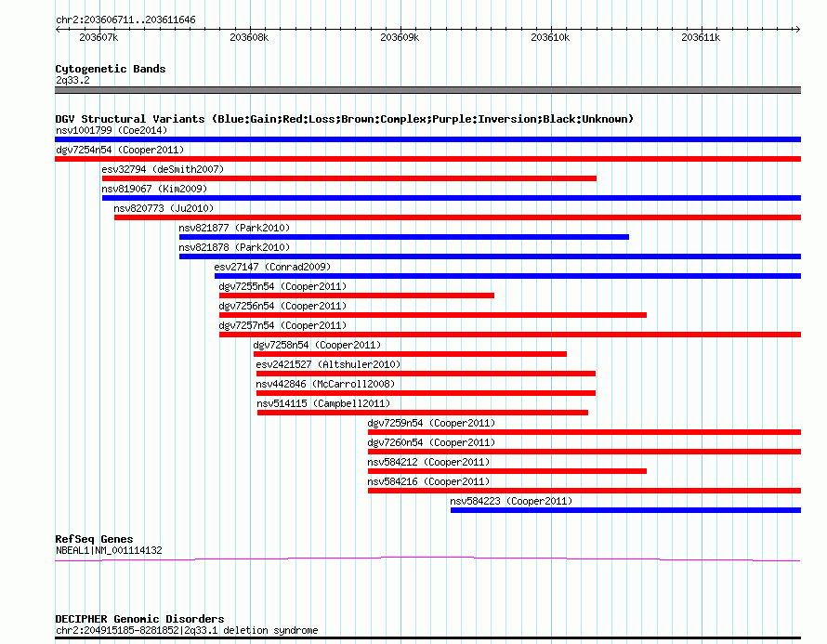Click the red esv2421527 loss bar
The width and height of the screenshot is (827, 644).
tap(427, 374)
